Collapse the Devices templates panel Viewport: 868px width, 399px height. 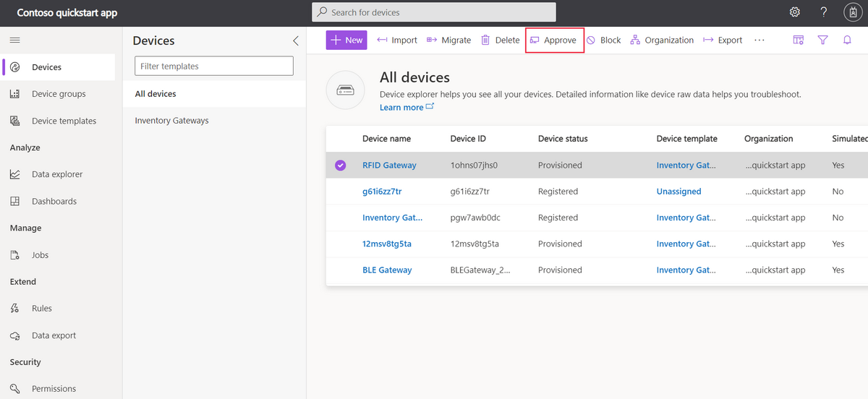tap(295, 40)
